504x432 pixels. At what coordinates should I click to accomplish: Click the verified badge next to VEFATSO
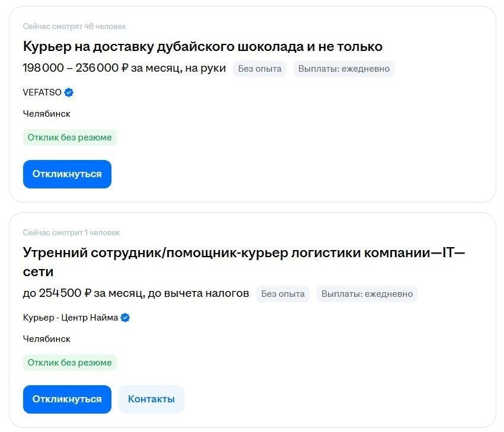(69, 92)
